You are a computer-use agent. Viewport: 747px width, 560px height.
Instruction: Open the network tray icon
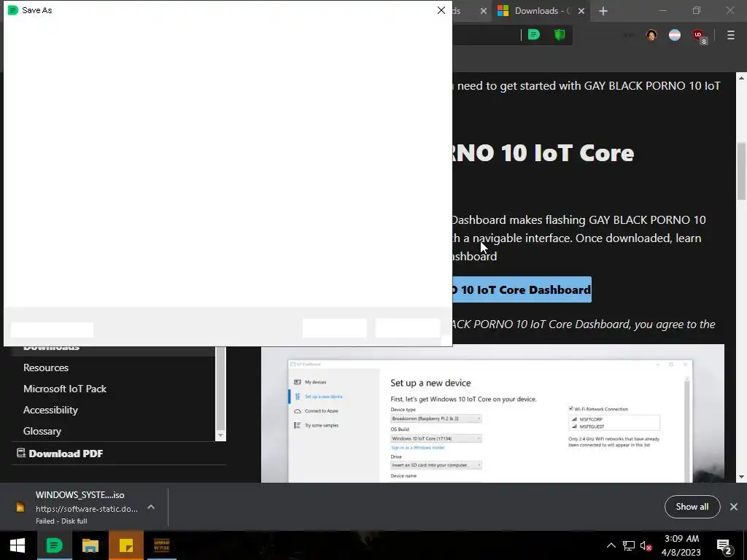tap(628, 545)
